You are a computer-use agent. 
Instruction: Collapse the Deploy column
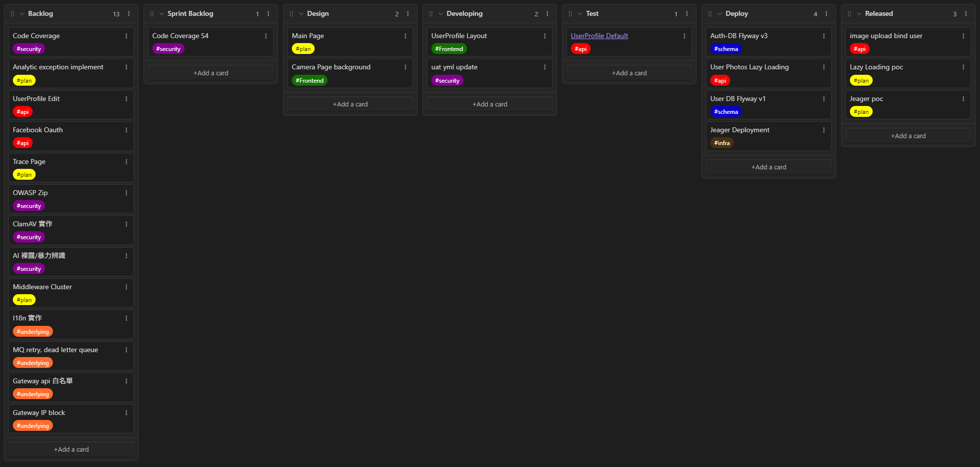click(720, 14)
